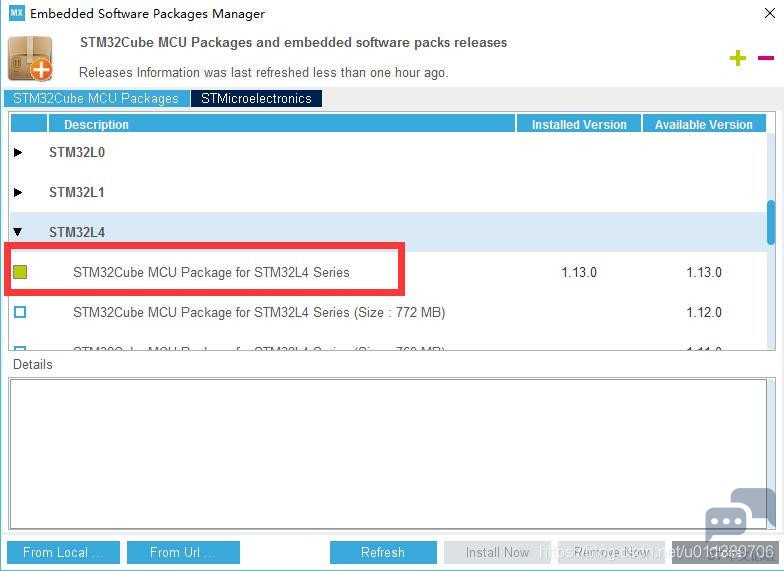784x571 pixels.
Task: Click the green plus expand-all icon
Action: (738, 58)
